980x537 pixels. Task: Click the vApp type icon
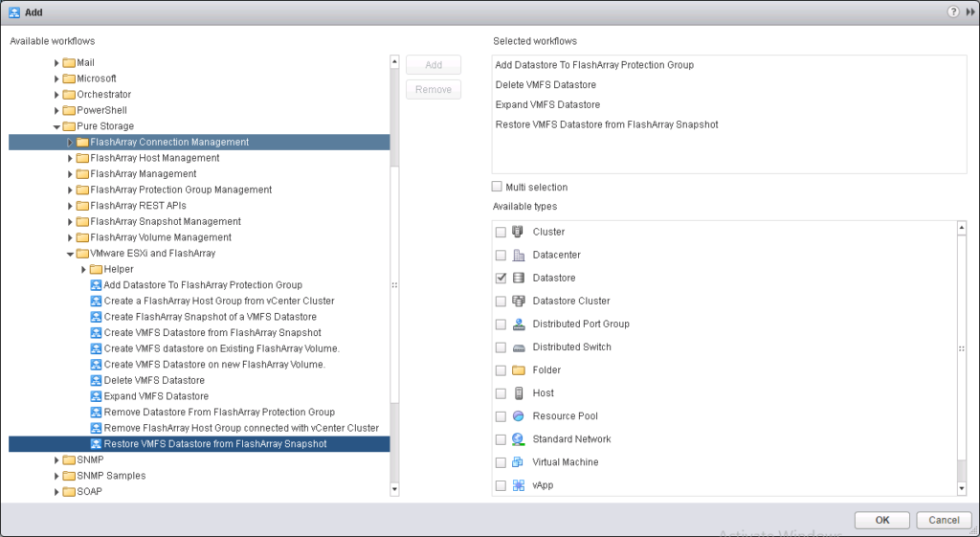pyautogui.click(x=518, y=485)
